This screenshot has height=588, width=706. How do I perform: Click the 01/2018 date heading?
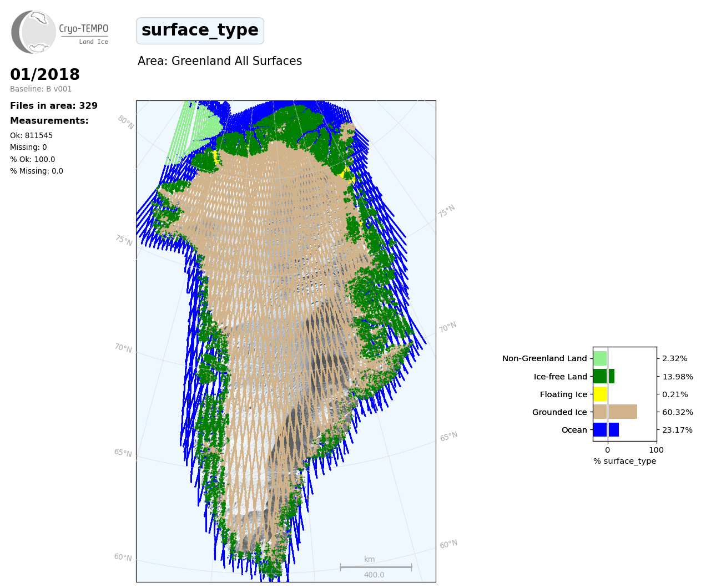(45, 74)
